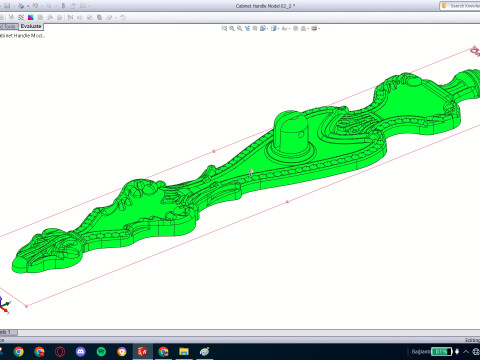Screen dimensions: 480x360
Task: Click the Undo icon in title bar
Action: click(x=35, y=6)
